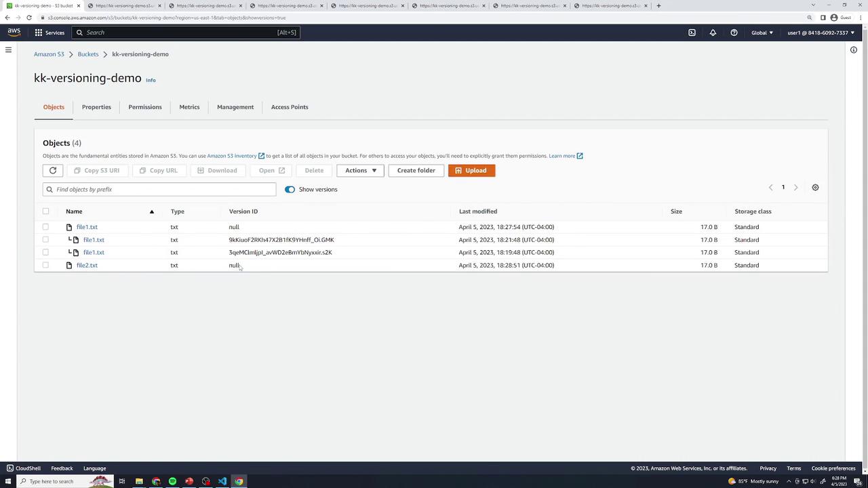
Task: Check the box for file2.txt
Action: [x=45, y=265]
